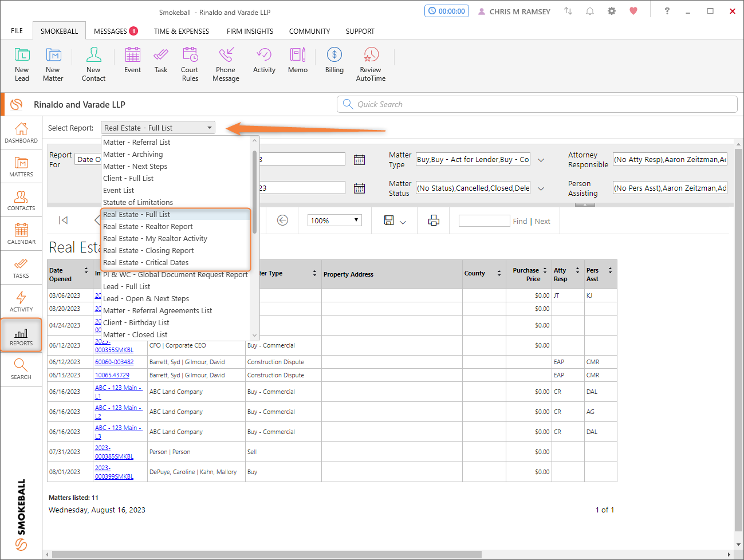Sort by Date Opened column
744x560 pixels.
pyautogui.click(x=86, y=270)
